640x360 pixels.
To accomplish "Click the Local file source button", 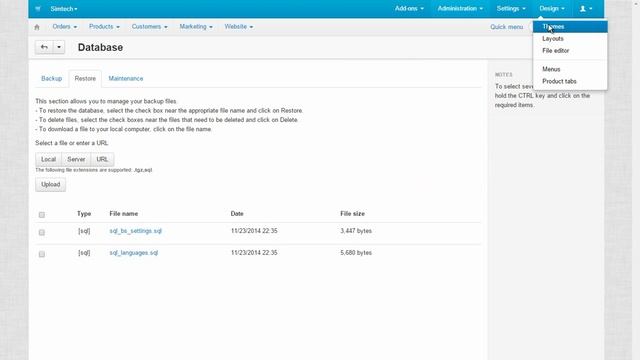I will coord(48,159).
